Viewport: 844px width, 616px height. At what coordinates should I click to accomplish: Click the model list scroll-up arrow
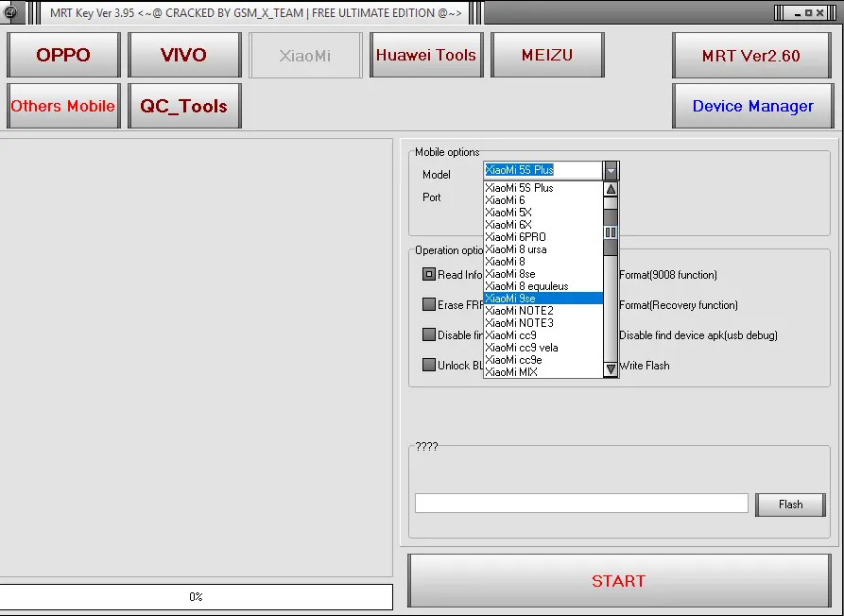611,189
